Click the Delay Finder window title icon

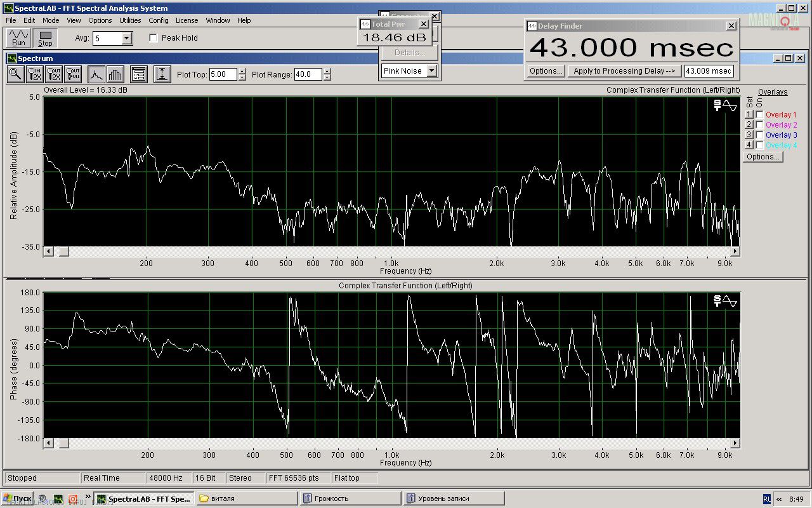click(532, 26)
